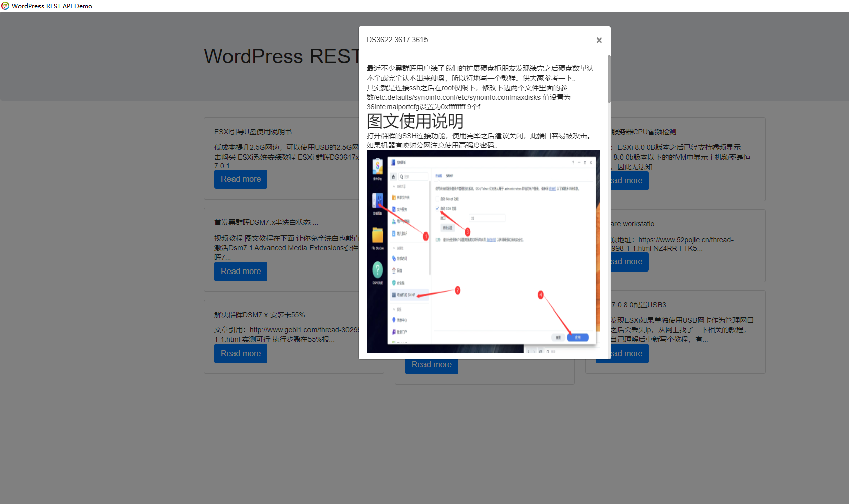The width and height of the screenshot is (849, 504).
Task: Read more on 服务器CPU睿频检测 card
Action: (630, 181)
